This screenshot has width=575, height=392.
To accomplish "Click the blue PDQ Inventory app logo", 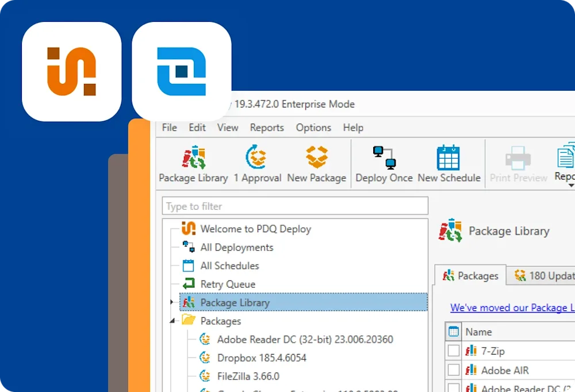I will [x=182, y=71].
